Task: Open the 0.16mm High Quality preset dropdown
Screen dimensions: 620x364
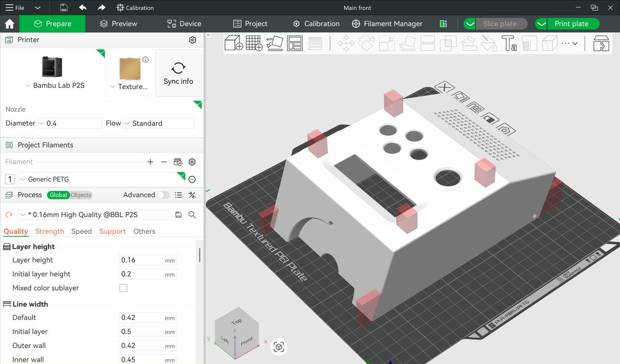Action: click(94, 215)
